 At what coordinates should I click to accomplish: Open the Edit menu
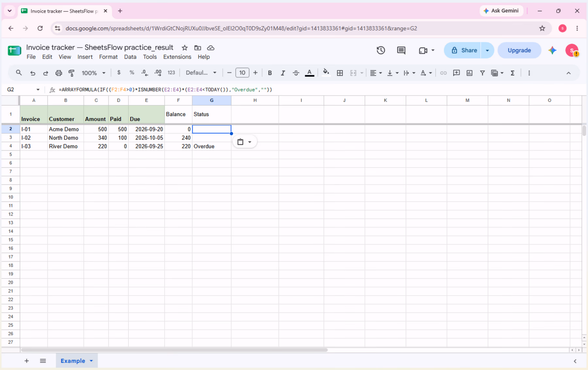47,57
